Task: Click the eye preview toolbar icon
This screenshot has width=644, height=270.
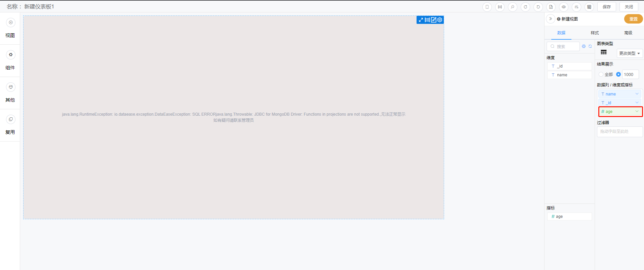Action: point(564,7)
